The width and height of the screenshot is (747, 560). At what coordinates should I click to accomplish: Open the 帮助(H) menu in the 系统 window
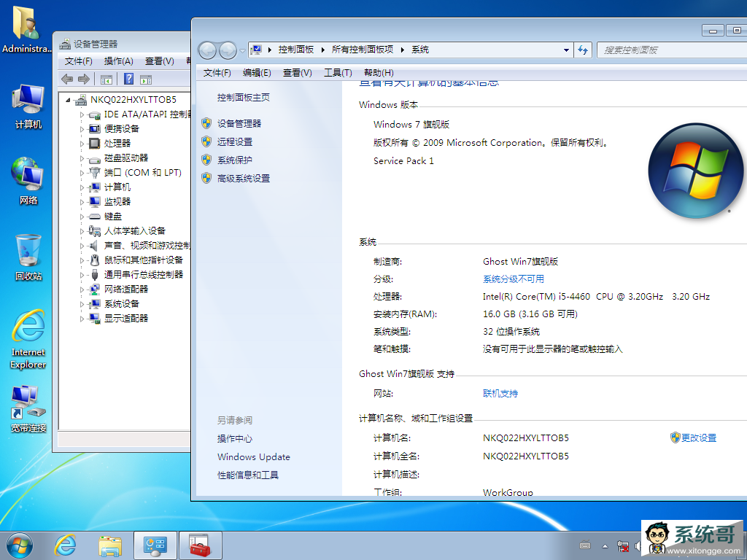[x=379, y=72]
